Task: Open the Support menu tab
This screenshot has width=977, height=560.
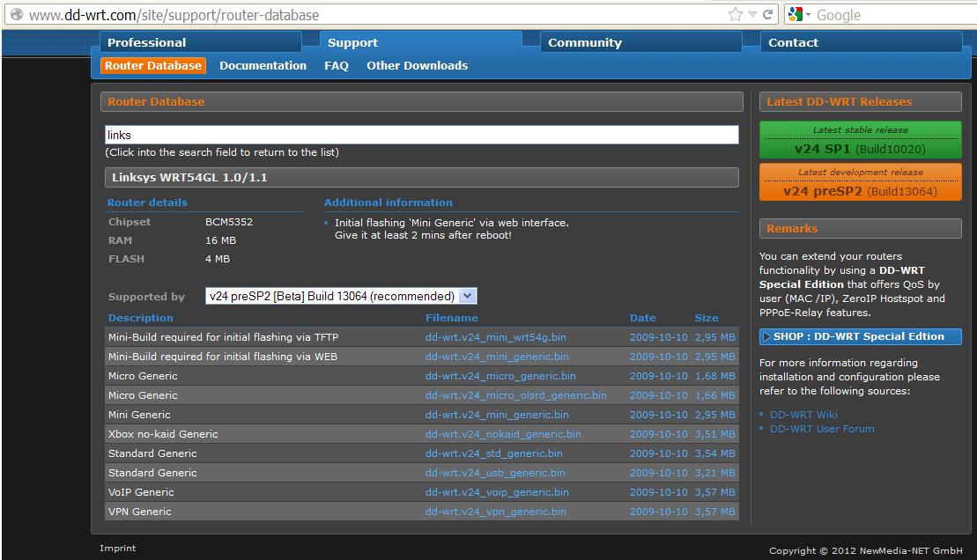Action: pos(420,42)
